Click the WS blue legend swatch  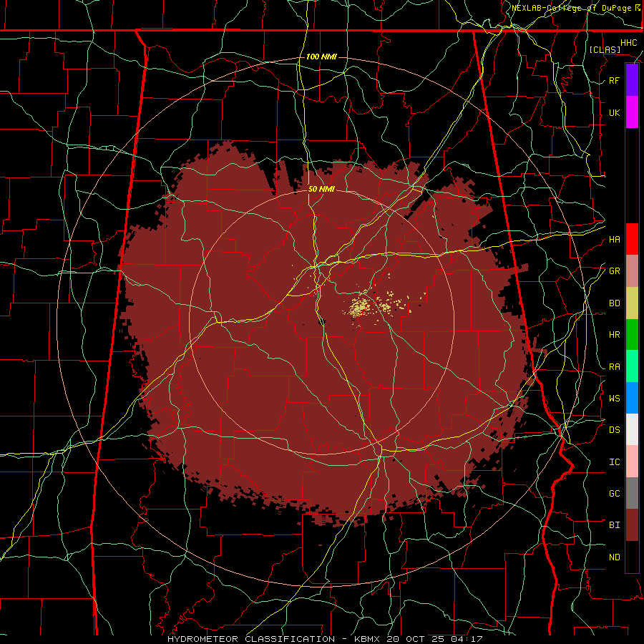[632, 398]
